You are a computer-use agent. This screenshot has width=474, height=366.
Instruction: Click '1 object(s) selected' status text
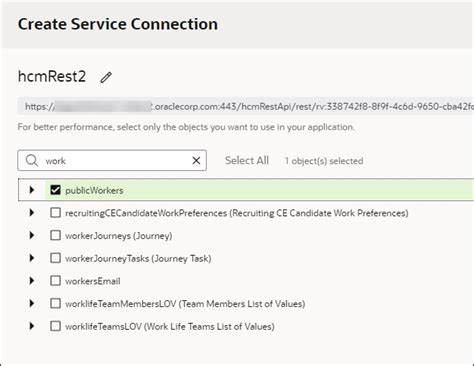point(324,161)
